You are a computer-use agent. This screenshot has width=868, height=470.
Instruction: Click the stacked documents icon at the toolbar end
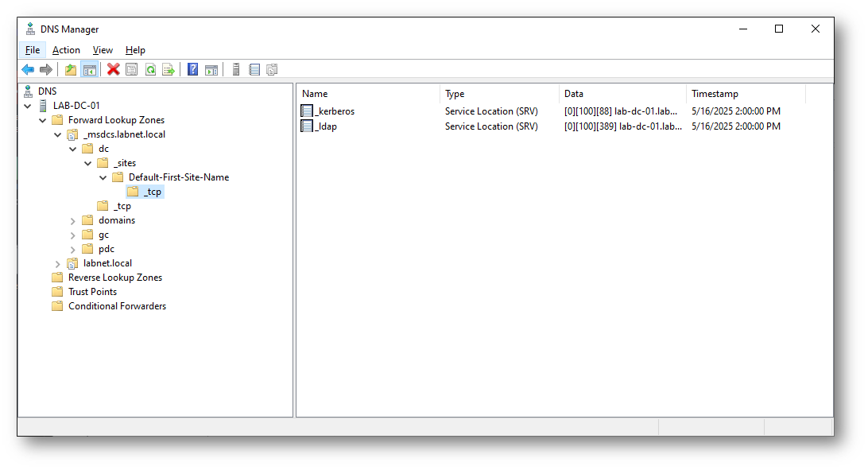[x=272, y=70]
